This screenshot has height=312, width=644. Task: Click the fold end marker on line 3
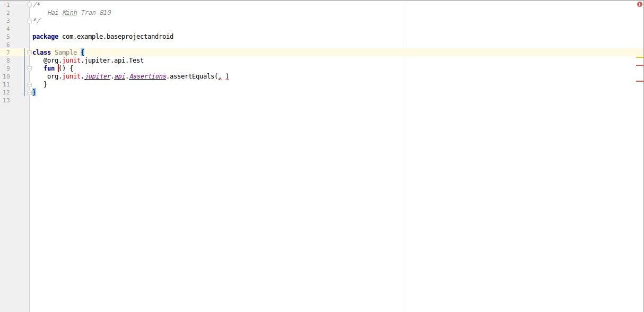30,21
